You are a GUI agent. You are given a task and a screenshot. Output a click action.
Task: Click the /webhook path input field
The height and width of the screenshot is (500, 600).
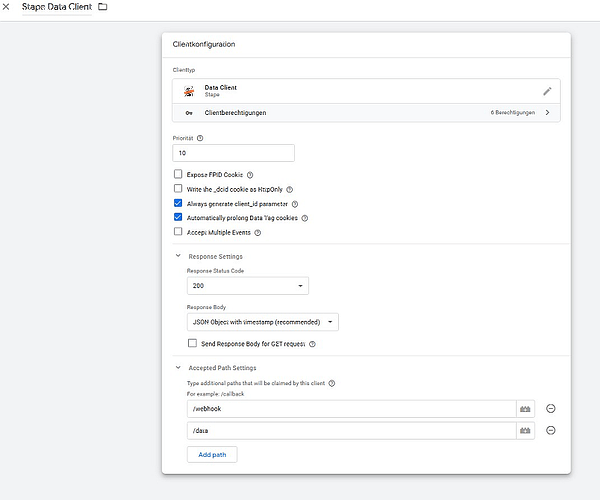351,409
